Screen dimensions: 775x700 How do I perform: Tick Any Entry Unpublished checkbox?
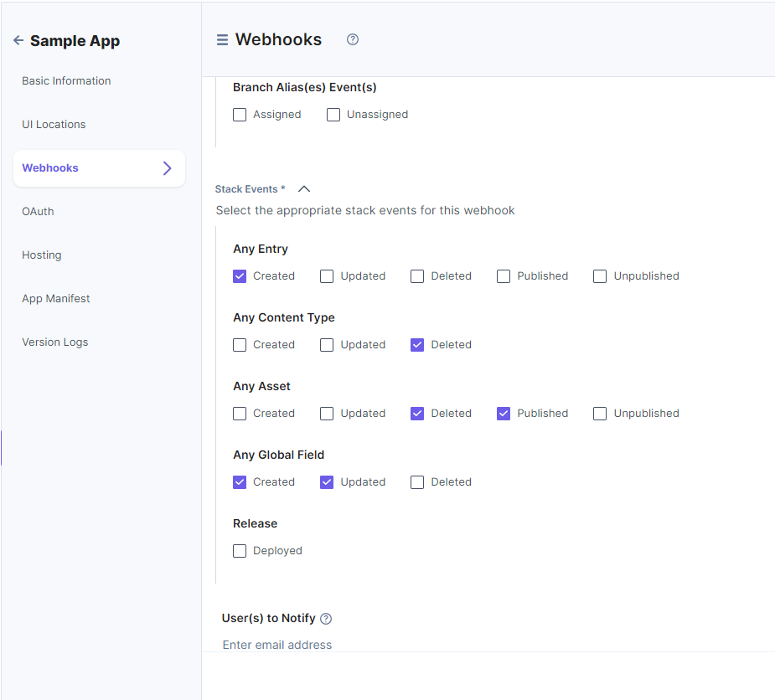point(600,276)
